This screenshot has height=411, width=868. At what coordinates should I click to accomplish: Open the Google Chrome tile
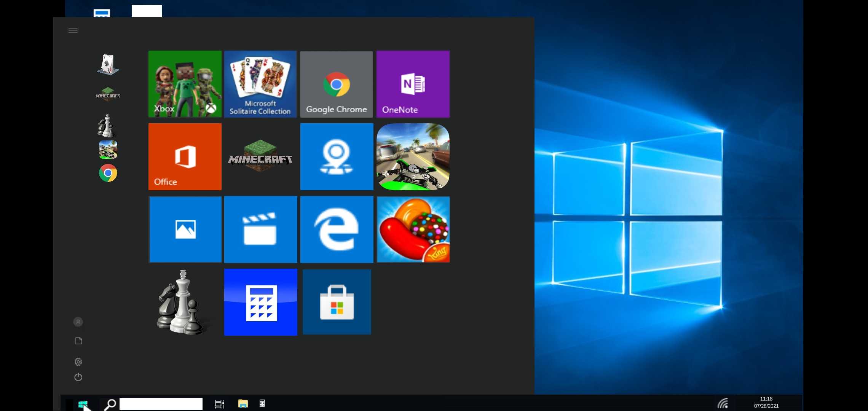pyautogui.click(x=337, y=84)
